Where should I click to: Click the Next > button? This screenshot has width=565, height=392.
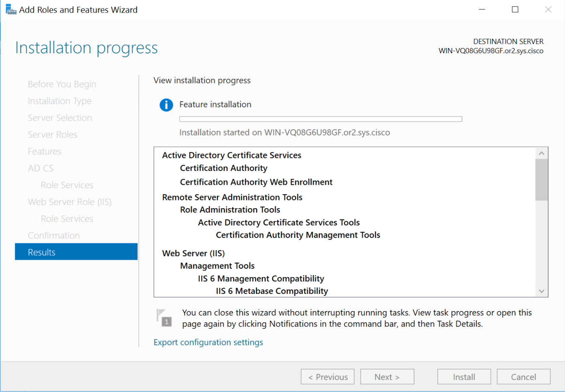[x=387, y=377]
